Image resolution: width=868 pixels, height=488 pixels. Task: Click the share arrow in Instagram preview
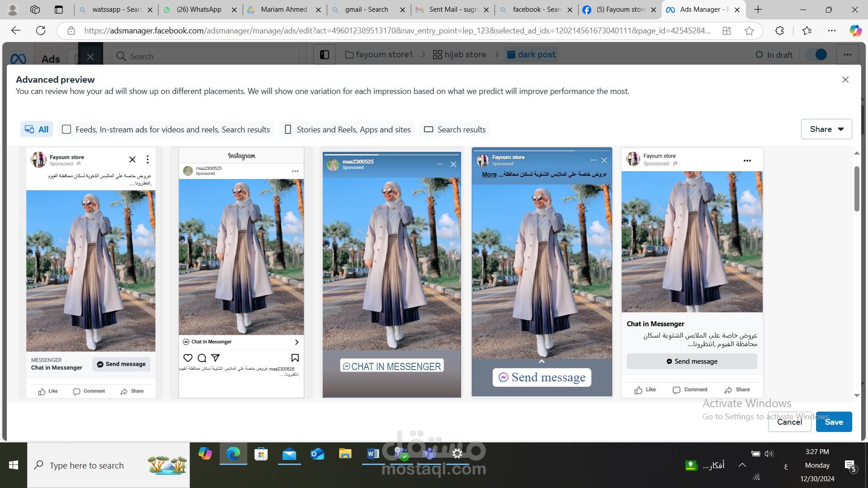(x=216, y=358)
